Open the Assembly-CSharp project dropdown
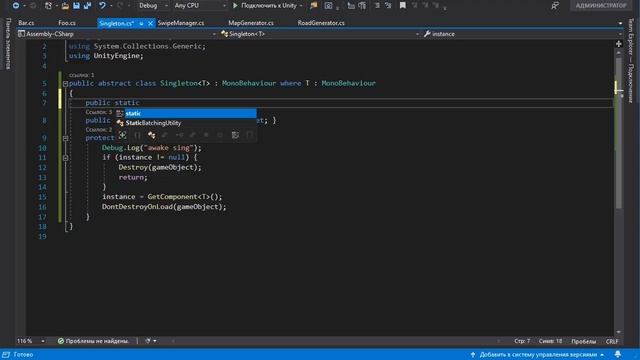 (116, 34)
